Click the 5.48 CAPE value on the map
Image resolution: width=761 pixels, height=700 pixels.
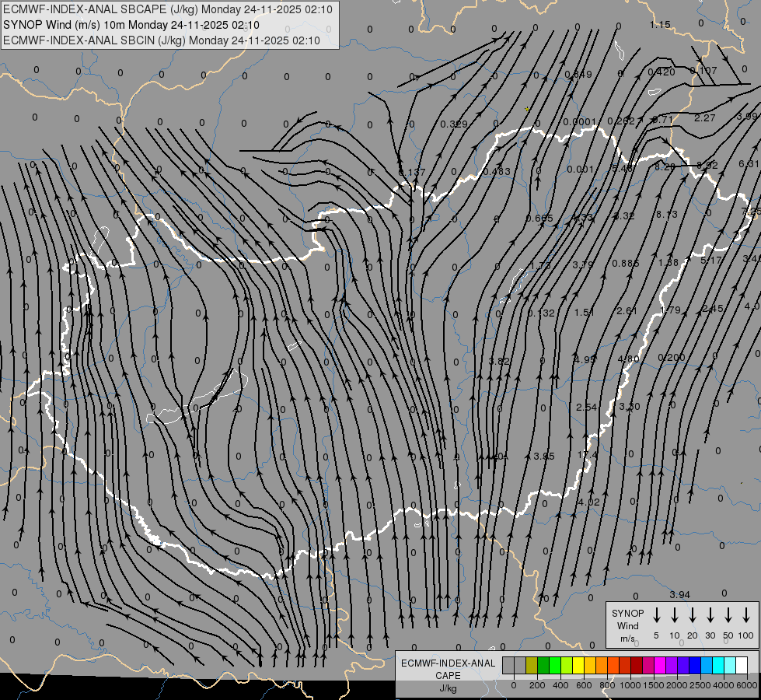point(623,168)
